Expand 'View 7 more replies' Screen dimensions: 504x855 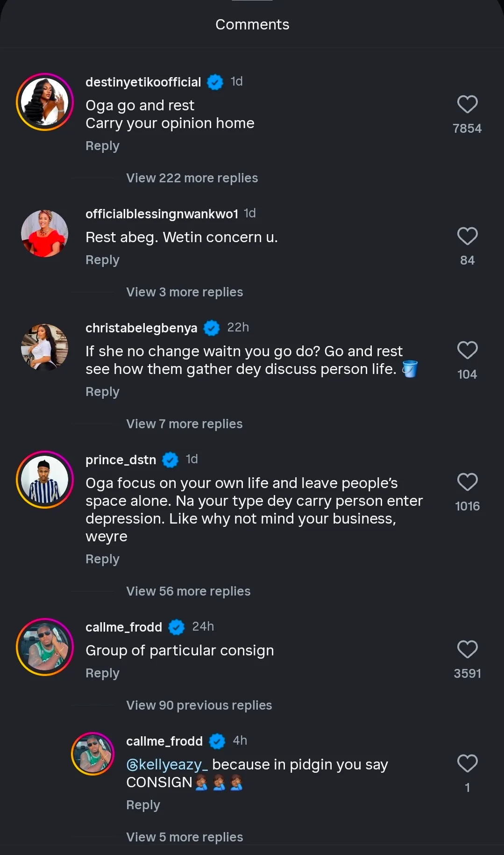tap(185, 424)
